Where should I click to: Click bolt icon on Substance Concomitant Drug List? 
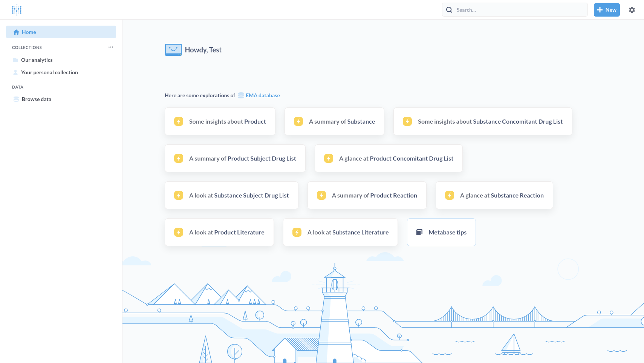(407, 121)
